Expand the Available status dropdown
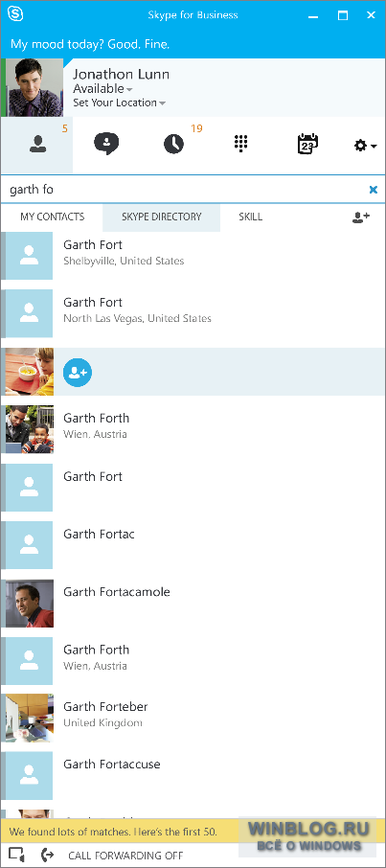This screenshot has width=386, height=868. (x=129, y=90)
